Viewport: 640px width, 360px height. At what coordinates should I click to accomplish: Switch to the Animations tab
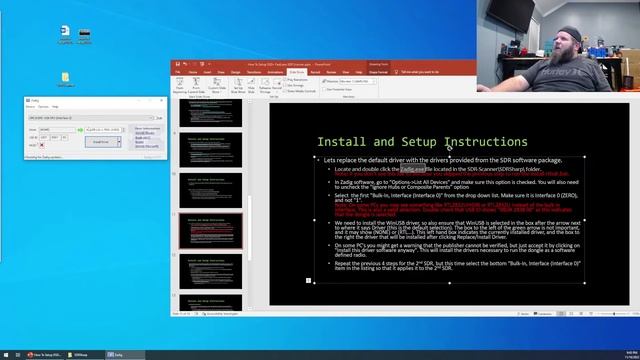[x=275, y=72]
